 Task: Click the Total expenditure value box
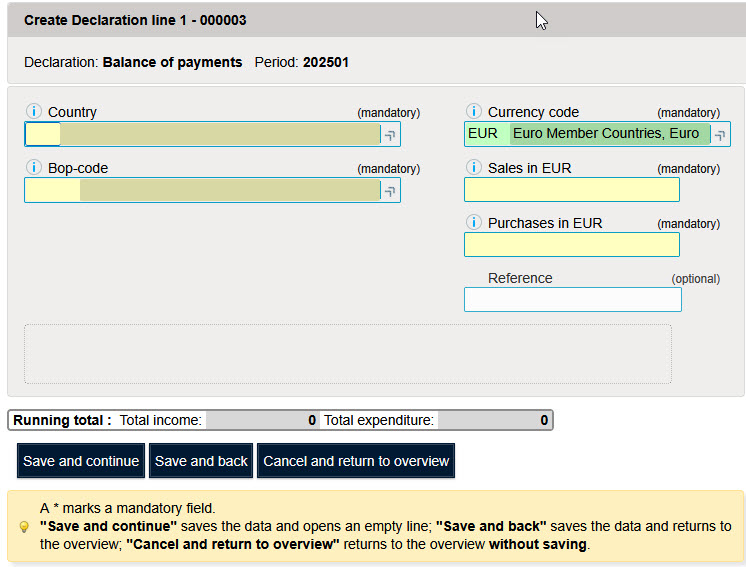494,421
